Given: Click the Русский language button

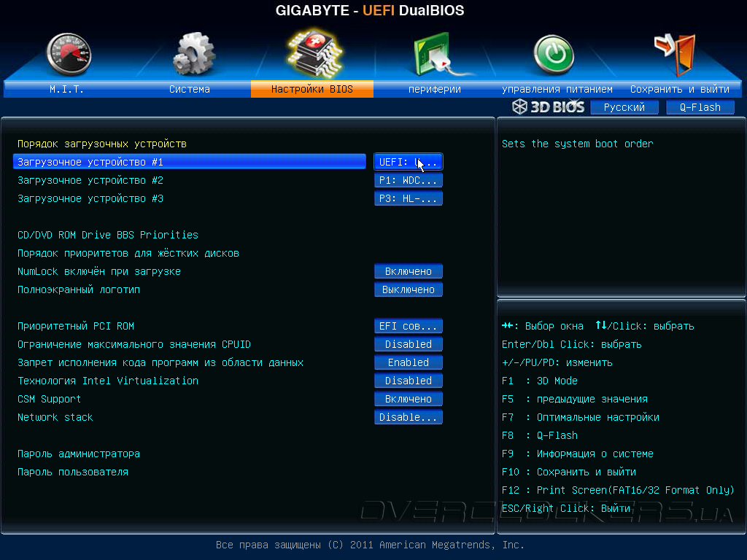Looking at the screenshot, I should pos(624,107).
